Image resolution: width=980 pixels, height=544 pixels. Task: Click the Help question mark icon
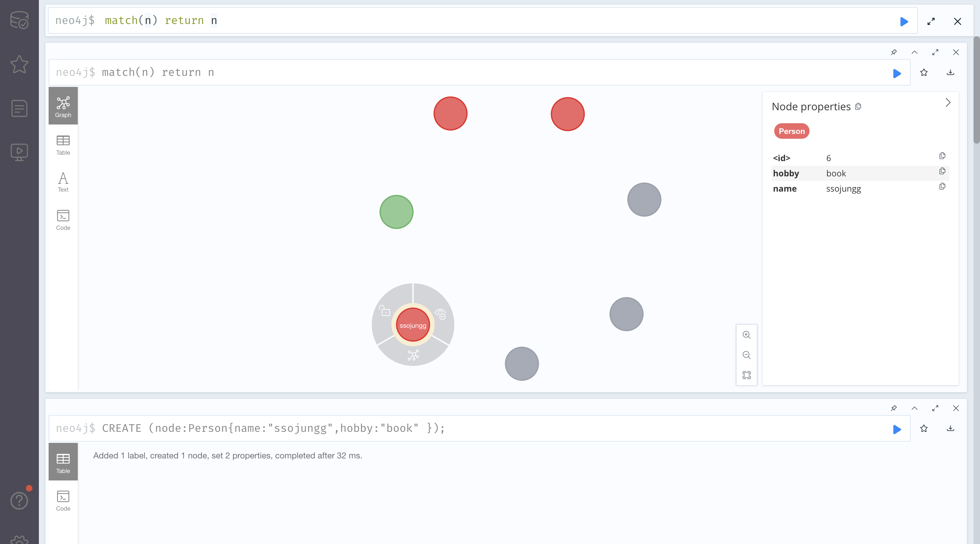(19, 501)
